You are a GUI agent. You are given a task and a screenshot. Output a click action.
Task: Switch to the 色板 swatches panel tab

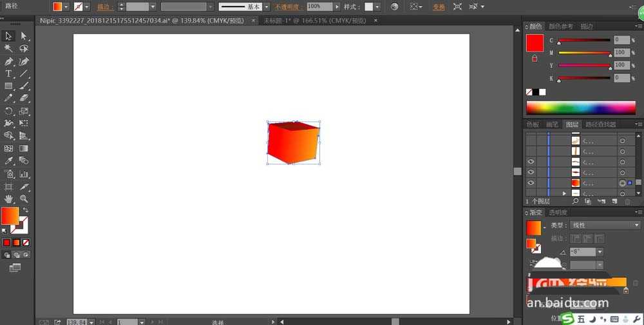tap(533, 124)
